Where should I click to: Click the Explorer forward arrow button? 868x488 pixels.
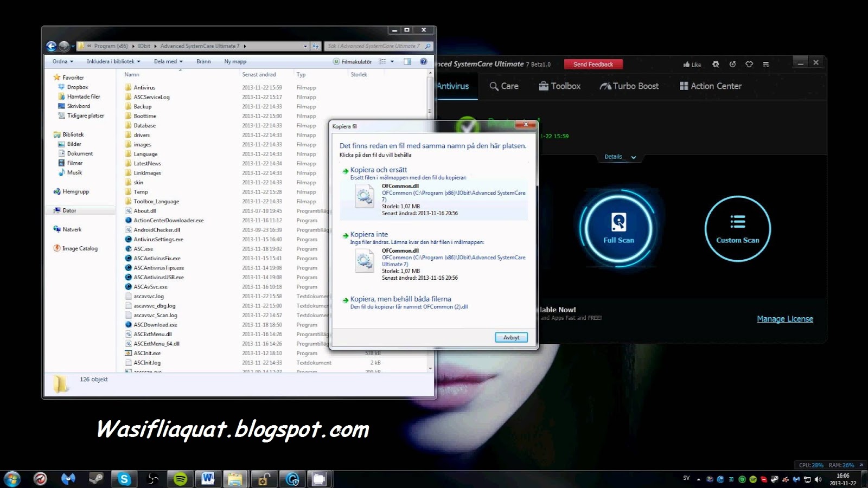(64, 46)
